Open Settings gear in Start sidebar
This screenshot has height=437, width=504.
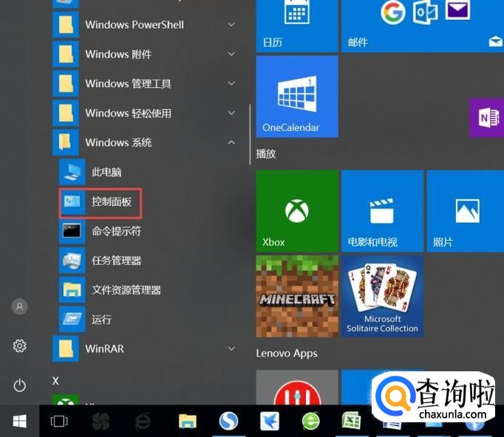pos(20,345)
